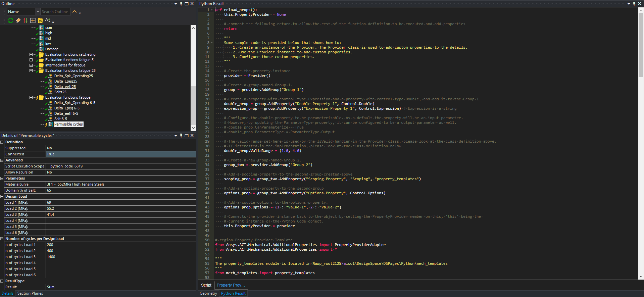Expand the Evaluation functions ratcheting folder
644x297 pixels.
(x=31, y=54)
